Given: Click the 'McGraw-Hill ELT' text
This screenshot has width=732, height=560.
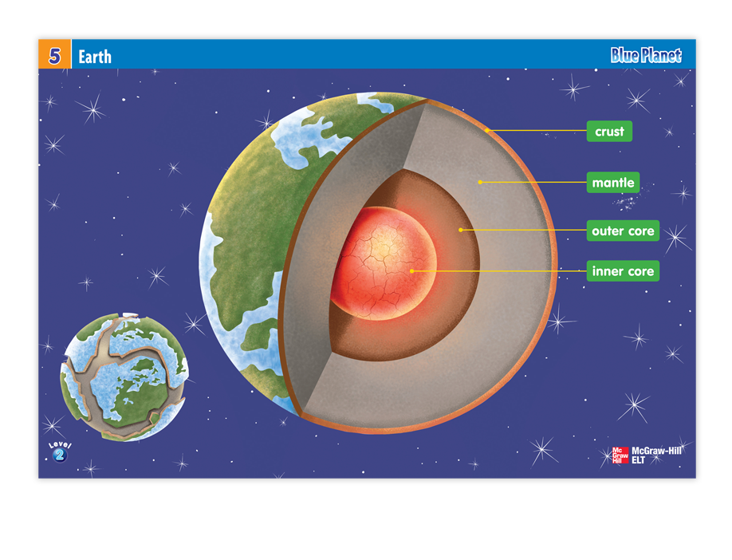Looking at the screenshot, I should (x=656, y=455).
